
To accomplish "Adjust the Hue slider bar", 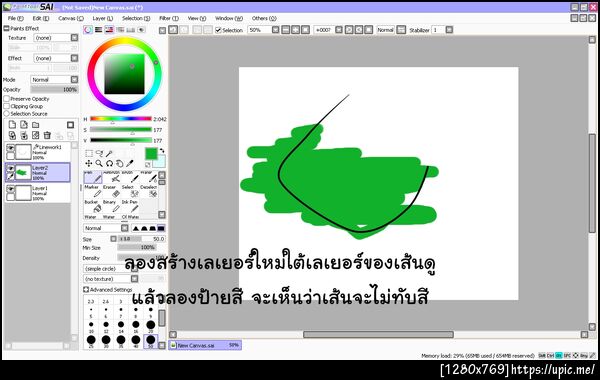I will (x=121, y=119).
